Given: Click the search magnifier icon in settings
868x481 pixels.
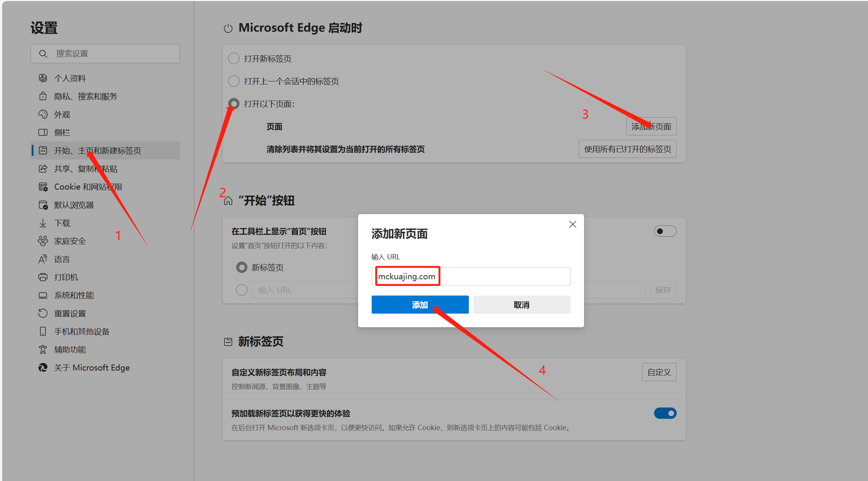Looking at the screenshot, I should (43, 54).
